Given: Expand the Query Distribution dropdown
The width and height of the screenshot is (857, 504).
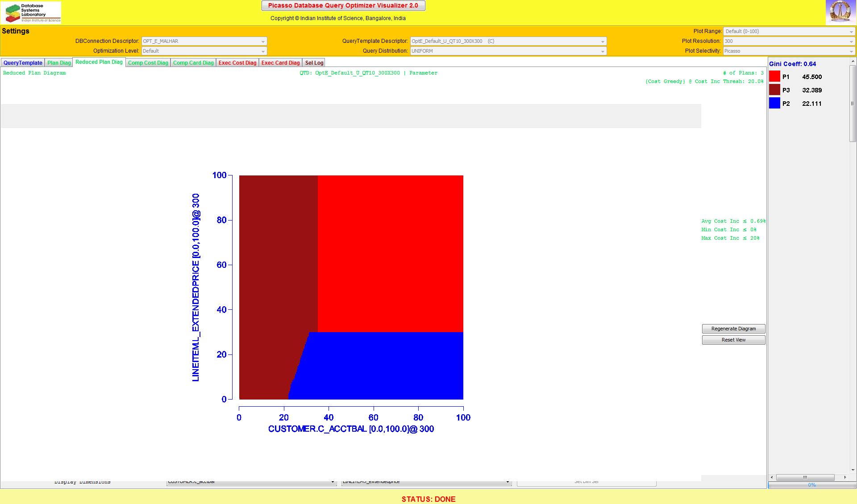Looking at the screenshot, I should [x=508, y=51].
